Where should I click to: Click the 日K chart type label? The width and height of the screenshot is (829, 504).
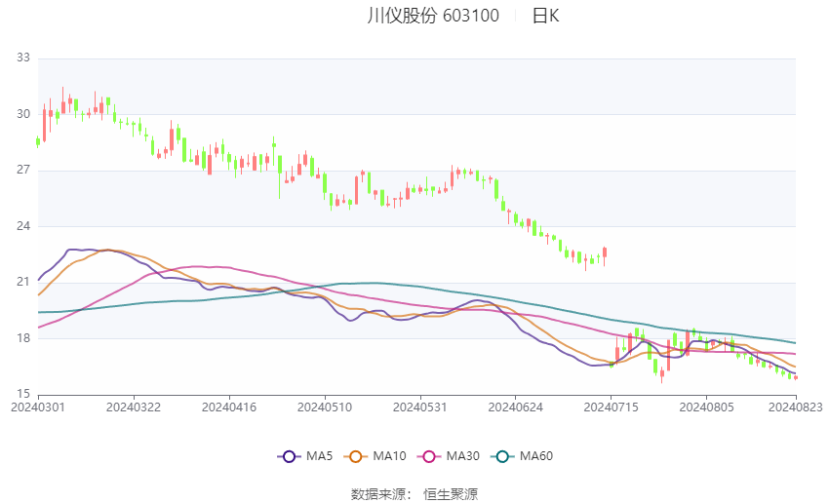[545, 16]
